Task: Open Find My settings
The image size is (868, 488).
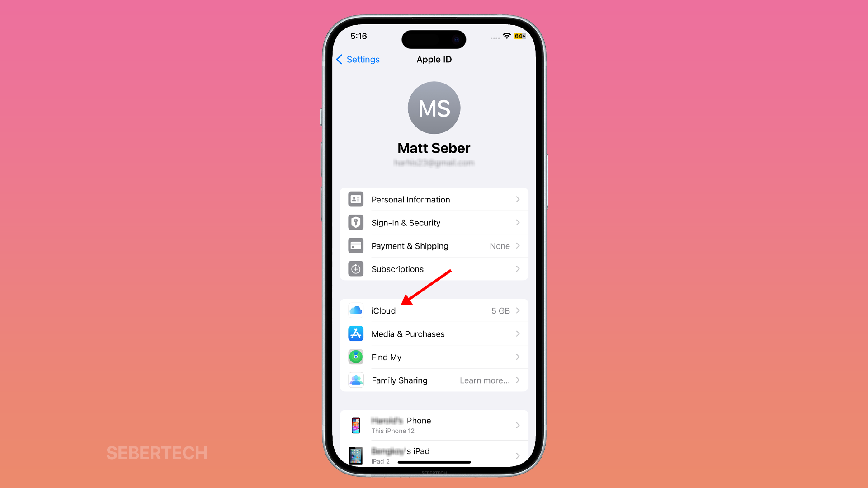Action: tap(434, 357)
